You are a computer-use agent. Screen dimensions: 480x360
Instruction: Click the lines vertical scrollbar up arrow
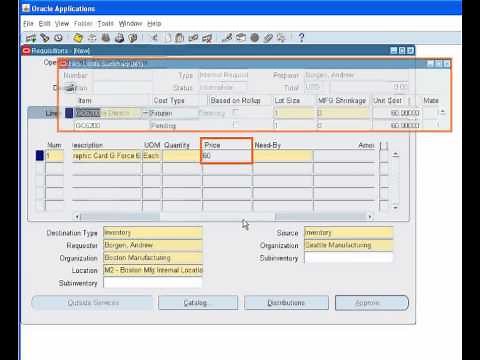coord(395,155)
